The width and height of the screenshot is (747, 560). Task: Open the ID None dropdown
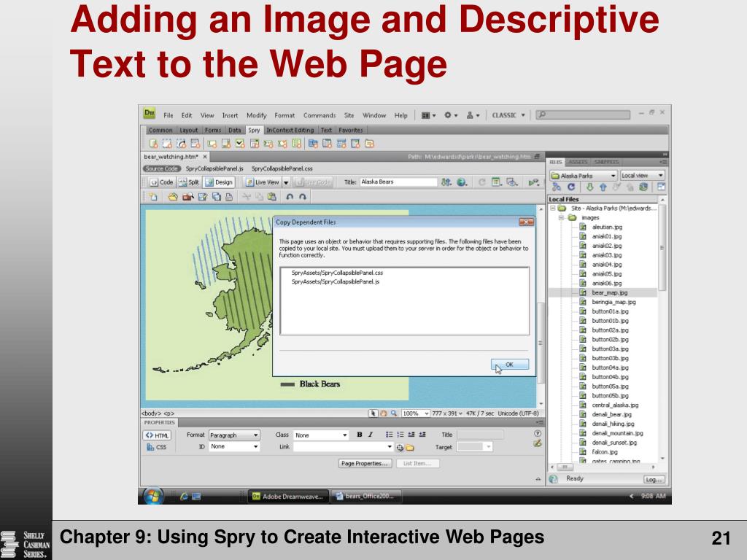[x=234, y=447]
